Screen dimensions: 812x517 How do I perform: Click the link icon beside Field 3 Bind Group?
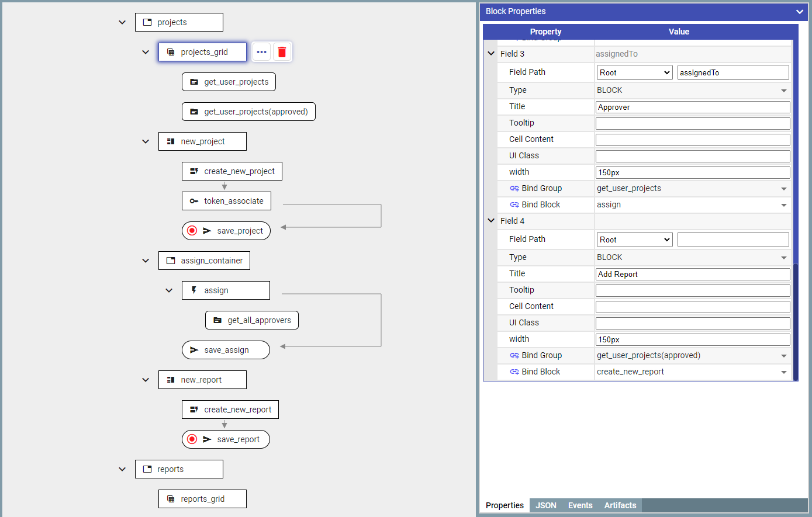pyautogui.click(x=514, y=188)
